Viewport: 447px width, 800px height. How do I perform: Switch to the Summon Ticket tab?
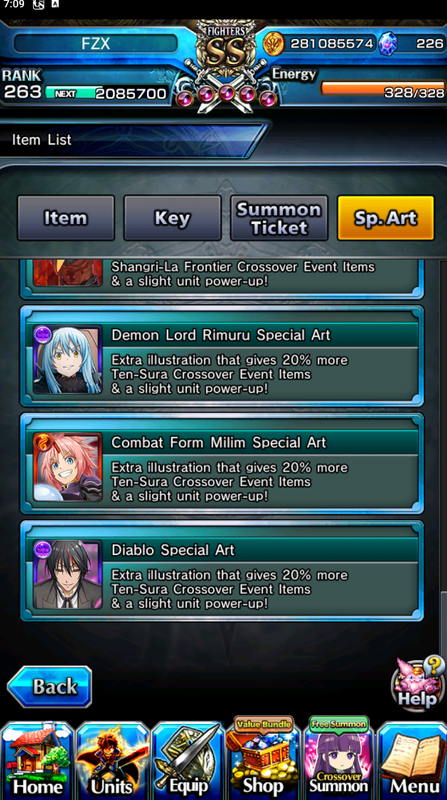click(279, 218)
